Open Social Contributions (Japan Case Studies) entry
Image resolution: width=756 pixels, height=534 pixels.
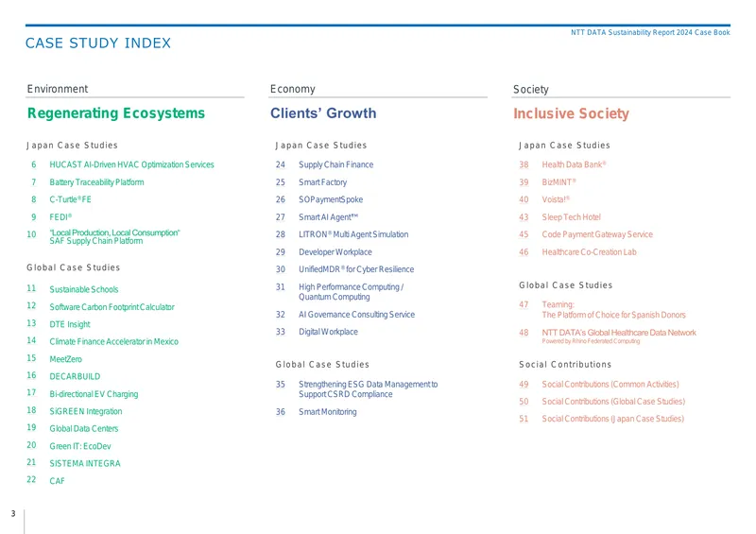[612, 419]
